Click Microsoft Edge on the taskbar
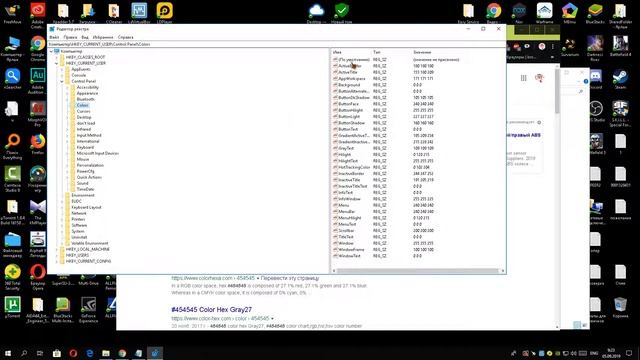The image size is (640, 360). coord(90,353)
